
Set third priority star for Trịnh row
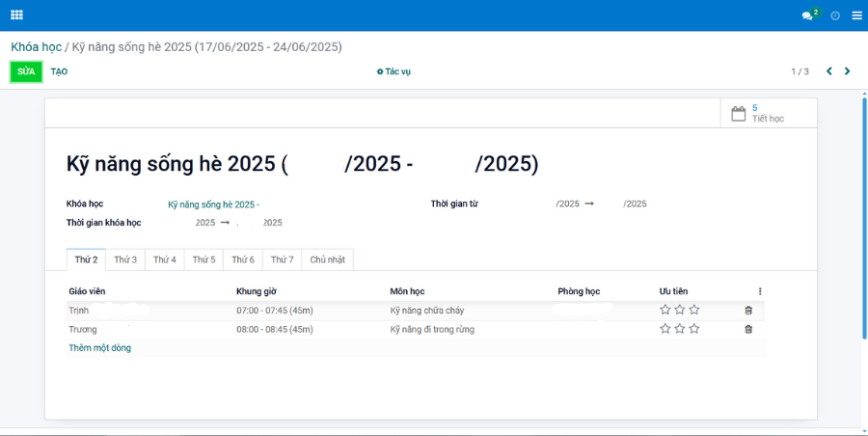[694, 310]
